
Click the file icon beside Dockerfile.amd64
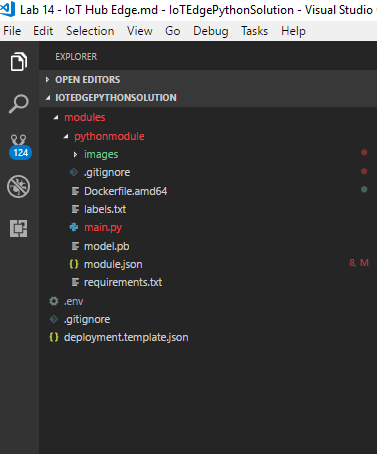(75, 191)
